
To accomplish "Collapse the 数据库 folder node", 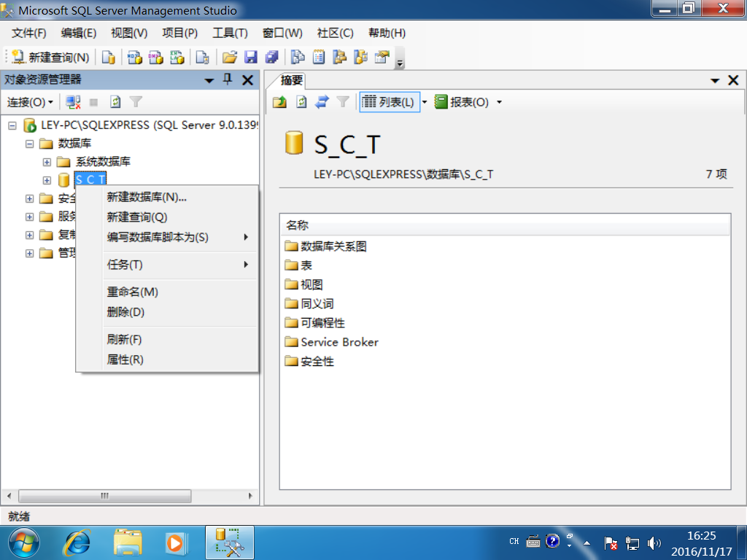I will 29,144.
